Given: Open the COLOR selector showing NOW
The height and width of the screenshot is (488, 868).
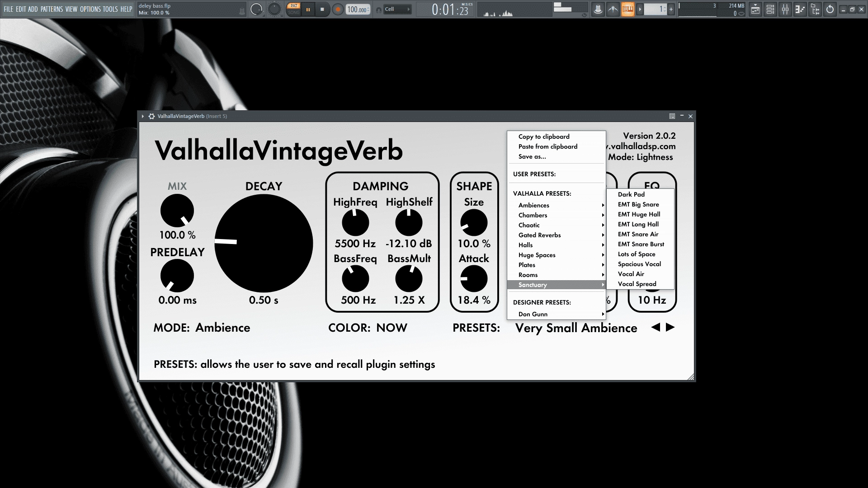Looking at the screenshot, I should click(392, 328).
